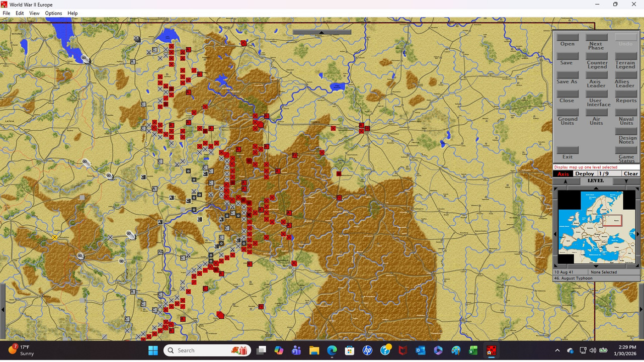The width and height of the screenshot is (644, 362).
Task: Open File Explorer from the taskbar
Action: pyautogui.click(x=314, y=350)
